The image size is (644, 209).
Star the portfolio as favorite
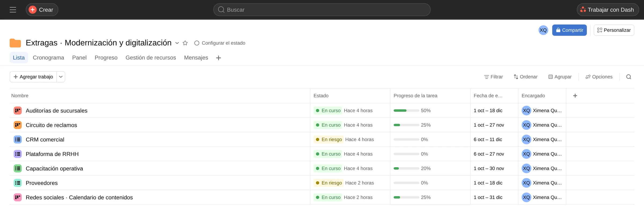[x=185, y=43]
